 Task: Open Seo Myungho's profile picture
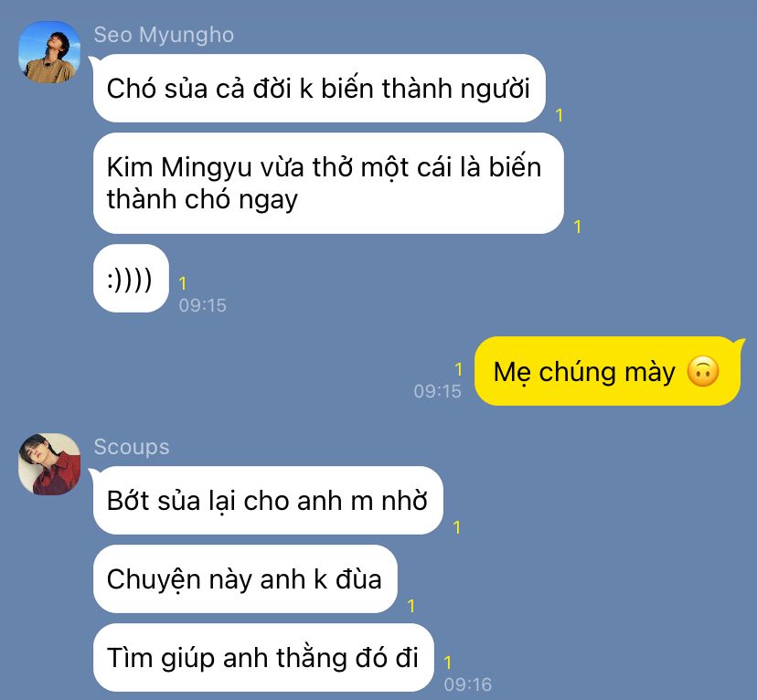(x=49, y=52)
